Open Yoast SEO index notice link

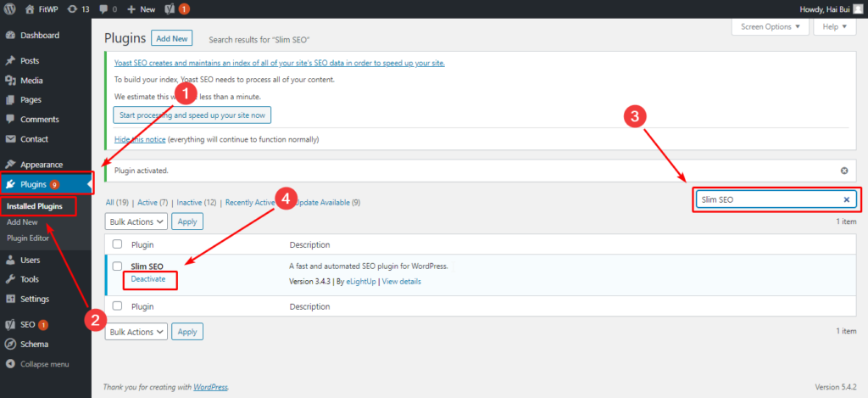coord(280,63)
